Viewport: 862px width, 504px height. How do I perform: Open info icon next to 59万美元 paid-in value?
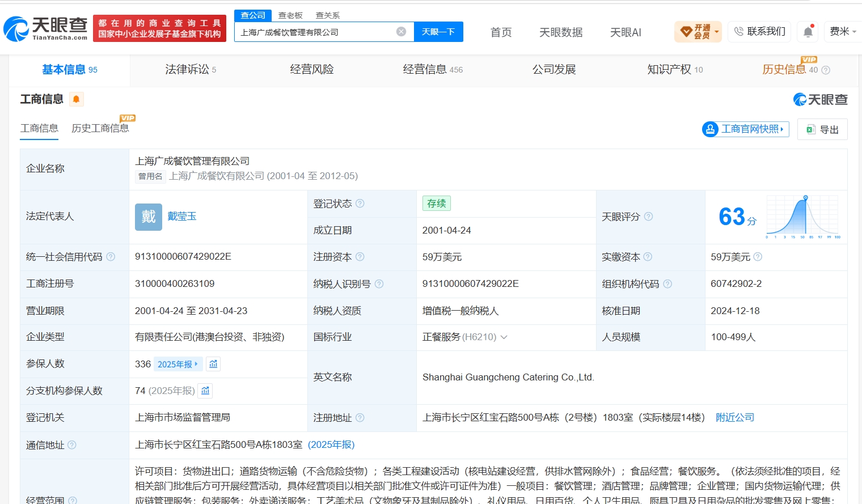(x=758, y=257)
